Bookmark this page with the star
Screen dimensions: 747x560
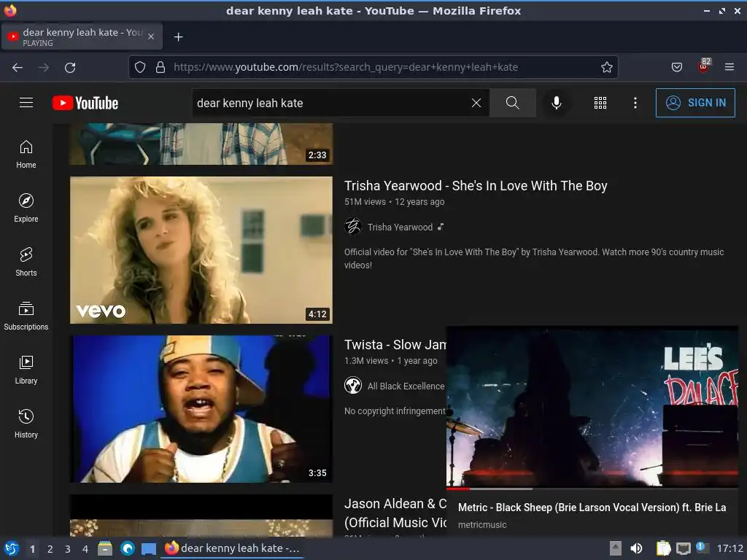[x=606, y=67]
